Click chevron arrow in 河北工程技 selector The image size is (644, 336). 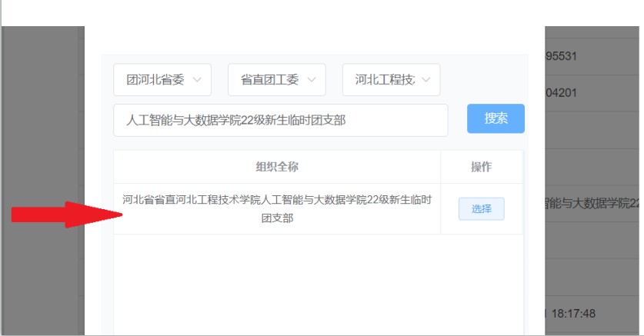(425, 80)
